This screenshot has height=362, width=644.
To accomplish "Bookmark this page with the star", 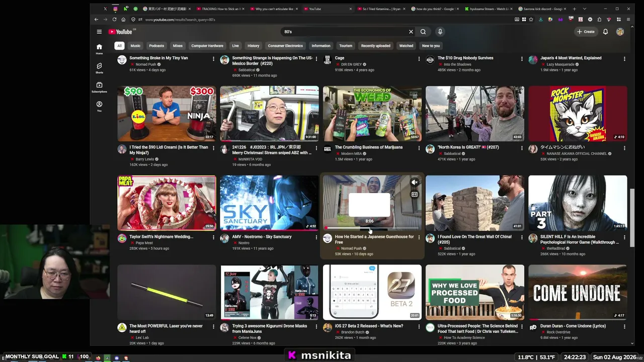I will click(x=531, y=20).
